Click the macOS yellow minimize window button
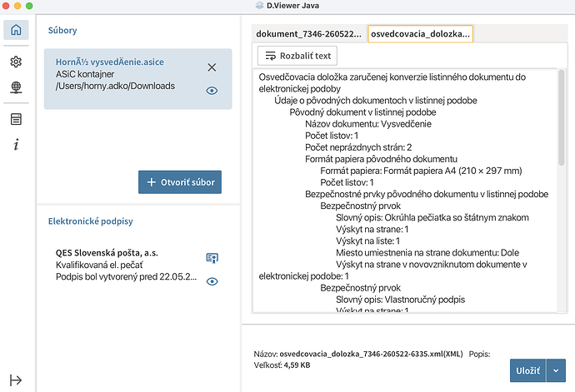 pos(17,6)
